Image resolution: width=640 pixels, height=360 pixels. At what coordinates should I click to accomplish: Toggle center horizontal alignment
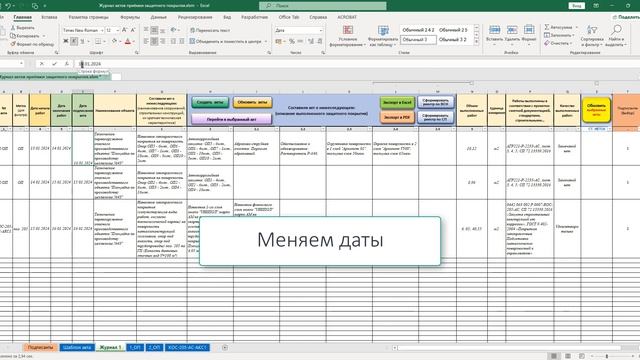[x=154, y=41]
